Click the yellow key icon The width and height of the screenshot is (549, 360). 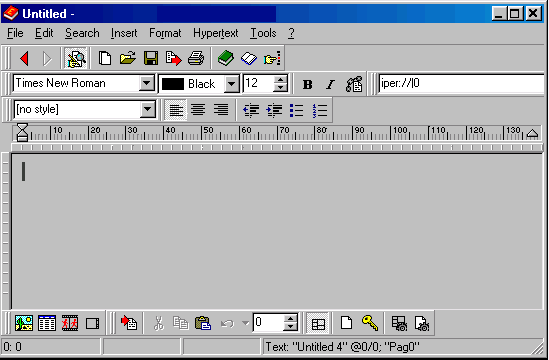click(x=370, y=323)
